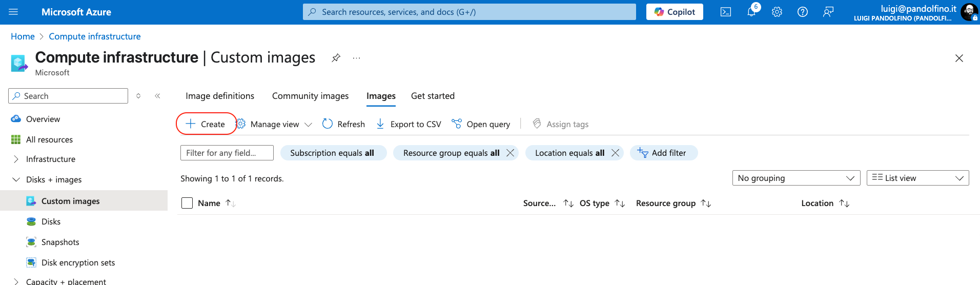Open the Azure portal hamburger menu
This screenshot has width=980, height=285.
[x=13, y=12]
